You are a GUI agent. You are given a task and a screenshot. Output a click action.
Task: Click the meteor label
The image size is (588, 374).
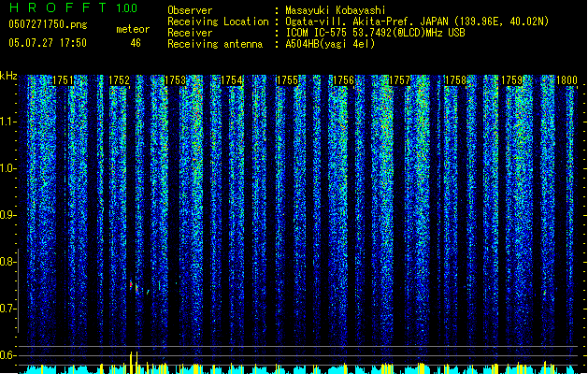(133, 29)
